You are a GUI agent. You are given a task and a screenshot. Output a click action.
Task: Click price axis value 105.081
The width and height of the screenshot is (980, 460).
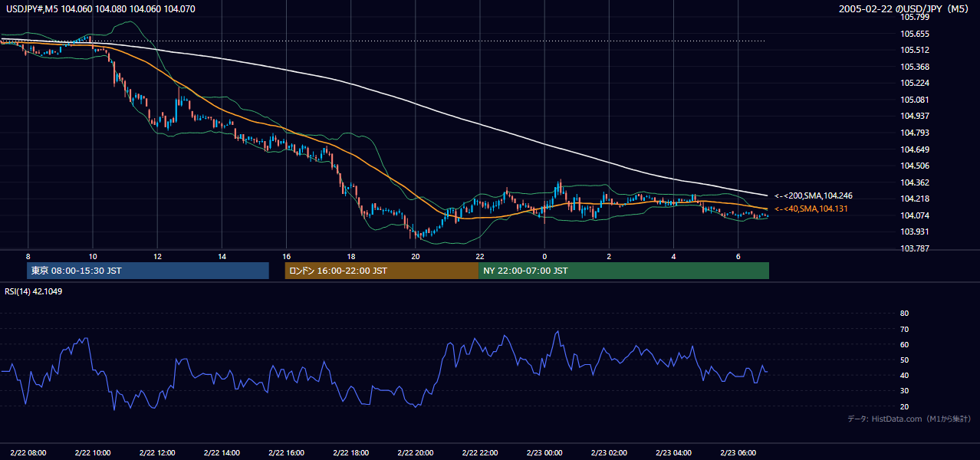(x=915, y=100)
